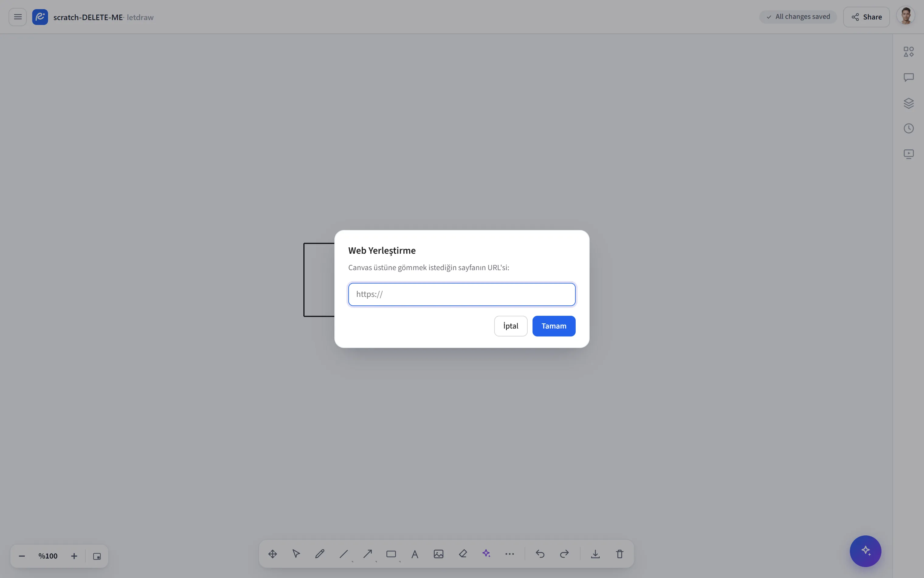This screenshot has height=578, width=924.
Task: Click the All changes saved status
Action: pos(798,17)
